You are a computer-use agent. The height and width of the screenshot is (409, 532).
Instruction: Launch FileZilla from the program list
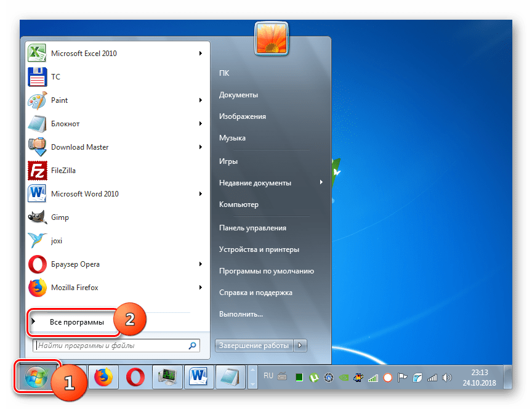63,171
